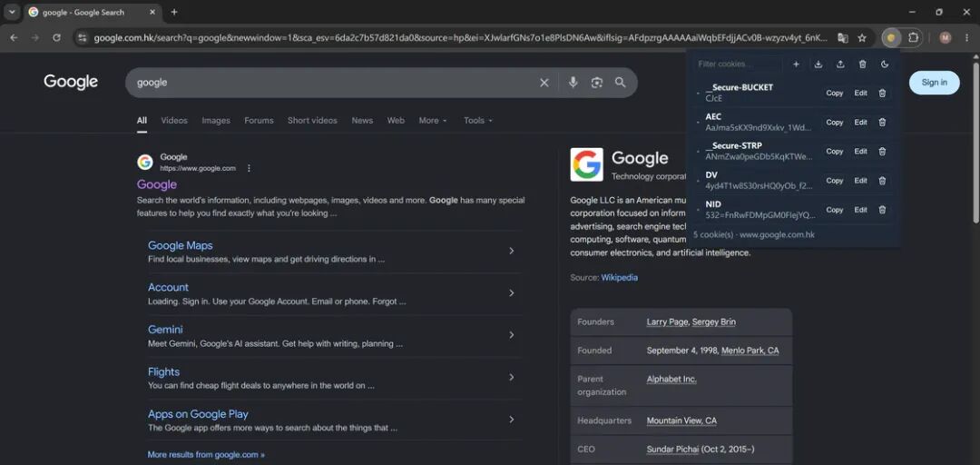The width and height of the screenshot is (980, 465).
Task: Open the Alphabet Inc. link
Action: pyautogui.click(x=671, y=380)
